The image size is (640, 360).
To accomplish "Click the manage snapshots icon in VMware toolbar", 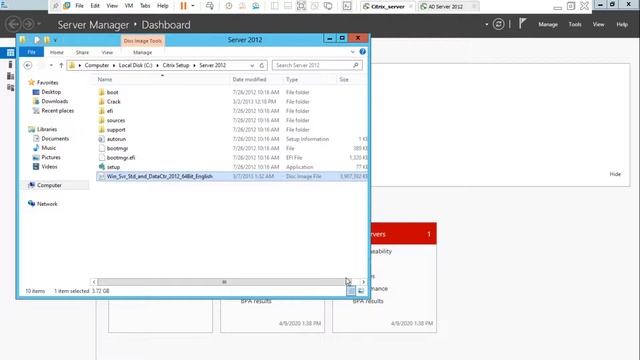I will point(256,6).
